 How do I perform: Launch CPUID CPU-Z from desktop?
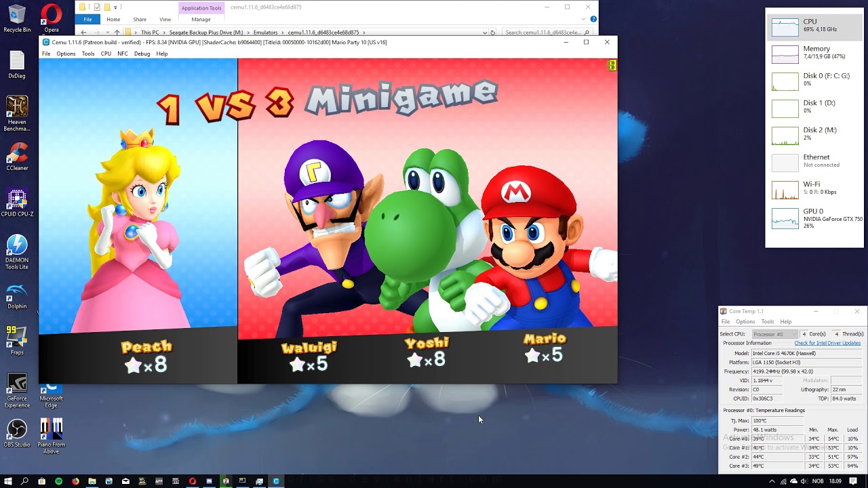(17, 203)
